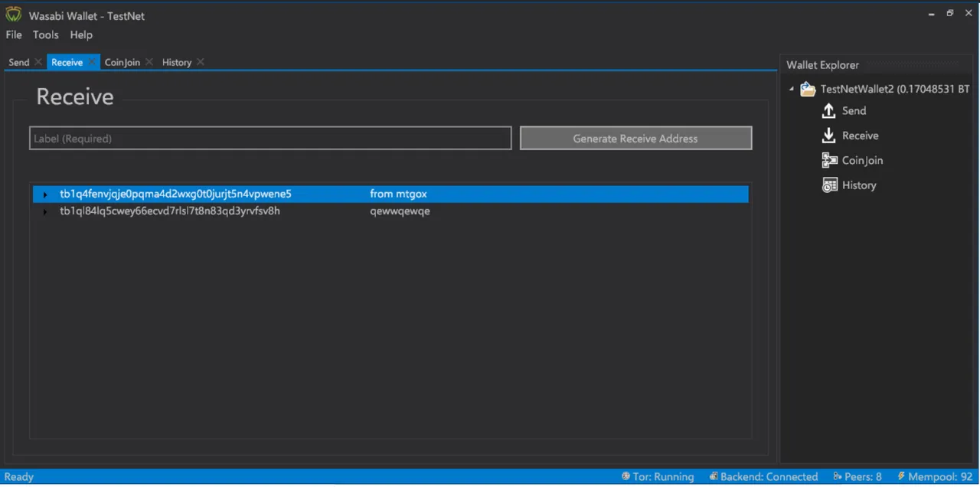The height and width of the screenshot is (487, 980).
Task: Select address tb1q4fenvjqje0pqma4d2wxg0t0jurjt5n4vpwene5
Action: (175, 194)
